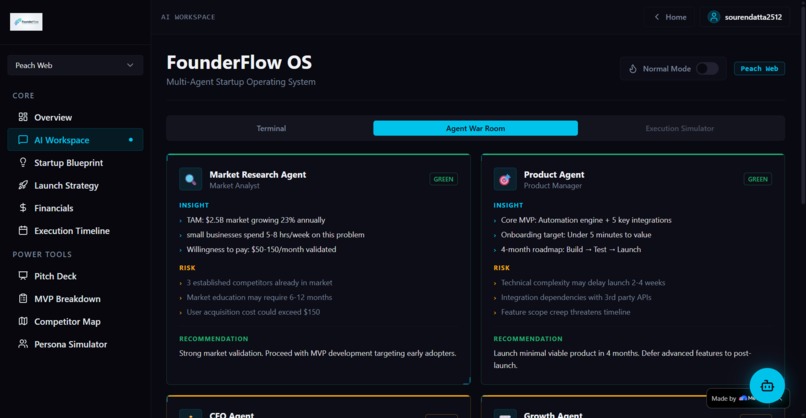The width and height of the screenshot is (806, 418).
Task: Click 'Onboarding target: Under 5 minutes to value'
Action: (576, 234)
